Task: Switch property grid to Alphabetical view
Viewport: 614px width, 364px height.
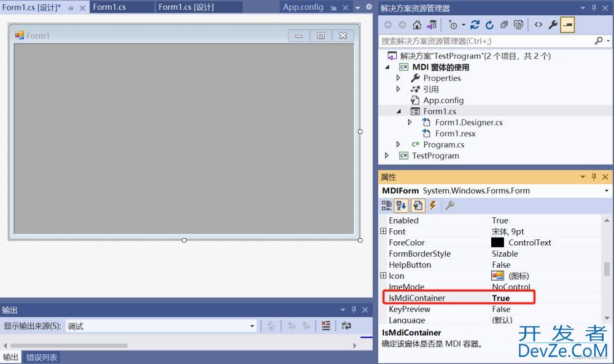Action: pos(402,206)
